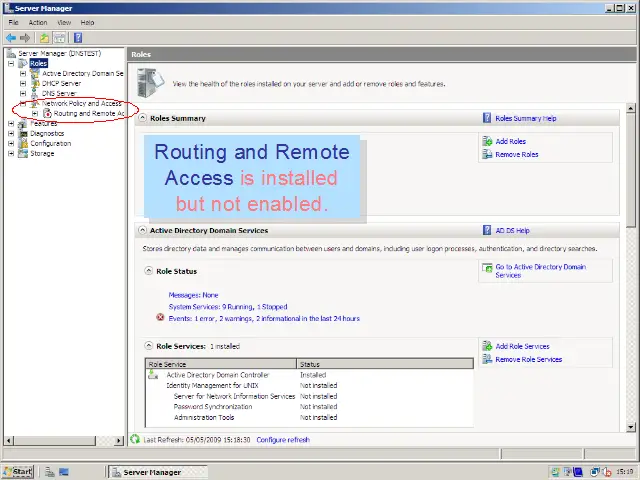Expand the Diagnostics tree node
This screenshot has width=640, height=480.
[x=11, y=133]
